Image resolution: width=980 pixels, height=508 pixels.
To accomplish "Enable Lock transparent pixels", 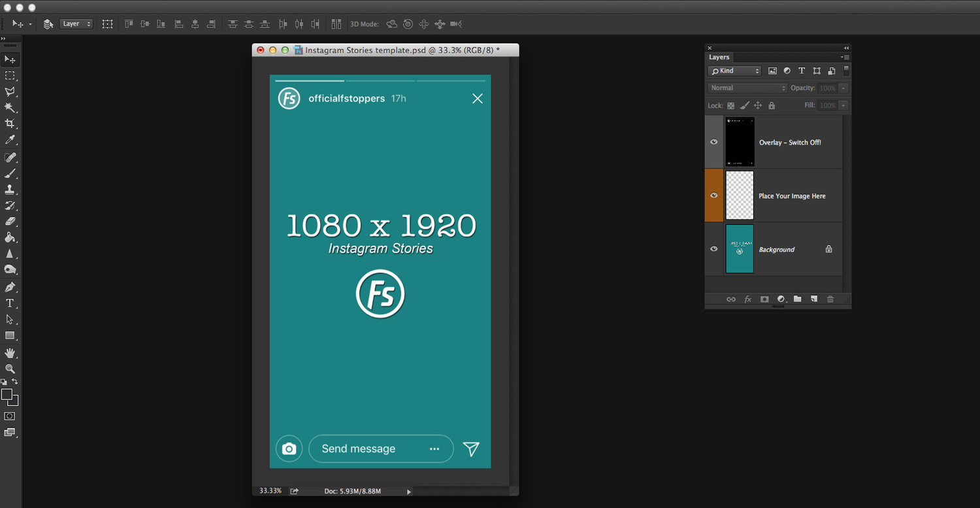I will (x=730, y=105).
